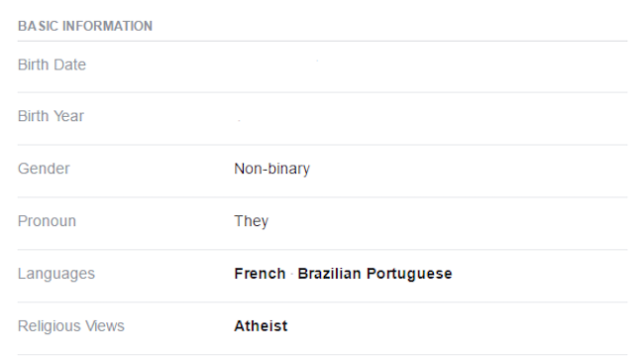Open the French language link
The width and height of the screenshot is (644, 364).
[x=260, y=274]
